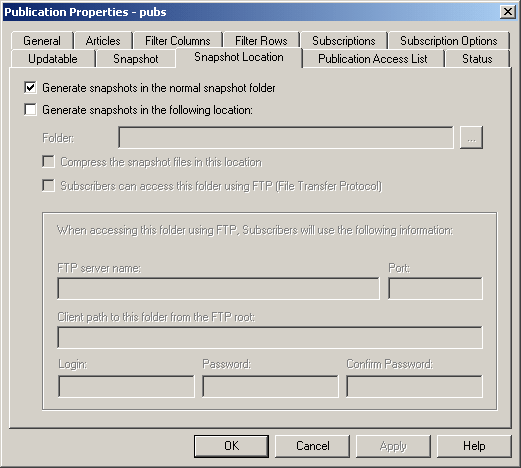Cancel the Publication Properties dialog
Screen dimensions: 521x468
point(313,446)
